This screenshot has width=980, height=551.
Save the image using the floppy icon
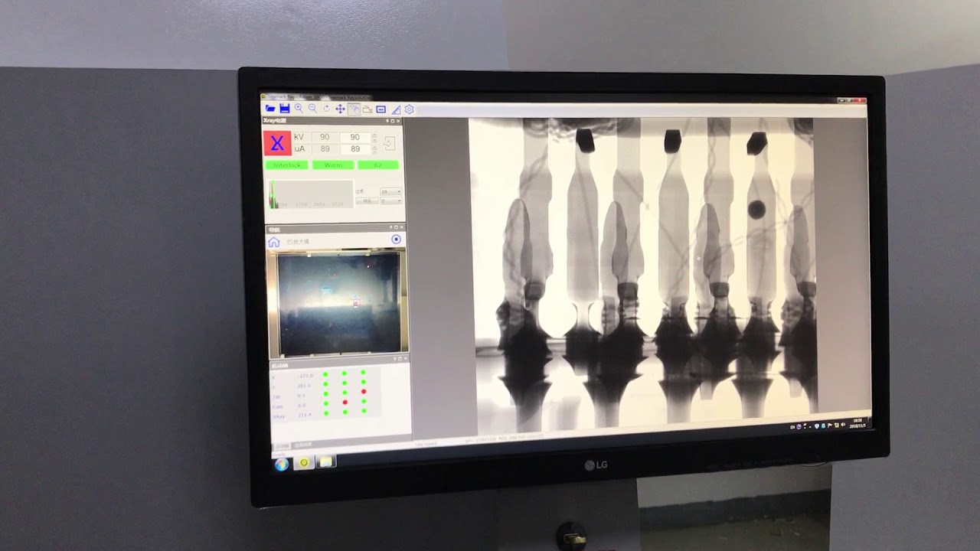point(285,109)
